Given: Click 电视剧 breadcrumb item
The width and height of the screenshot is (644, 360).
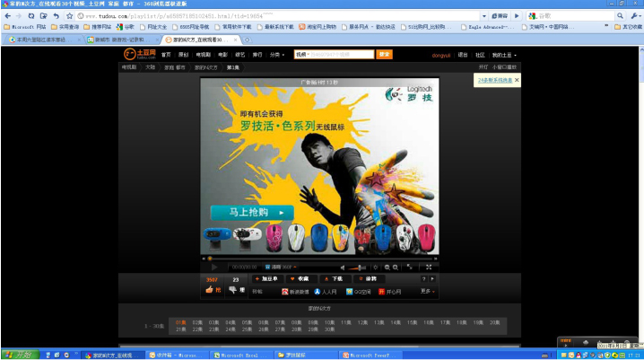Looking at the screenshot, I should pyautogui.click(x=129, y=67).
